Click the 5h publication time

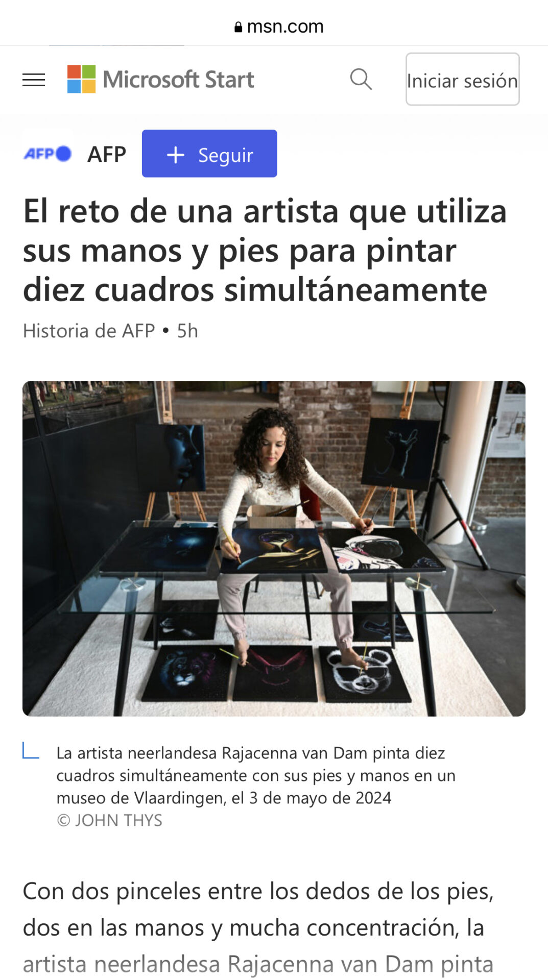click(187, 331)
